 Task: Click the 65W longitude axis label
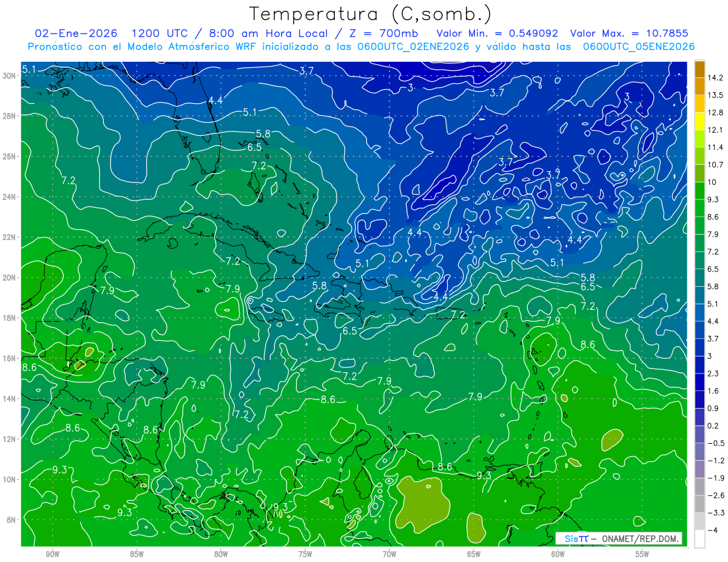[474, 554]
